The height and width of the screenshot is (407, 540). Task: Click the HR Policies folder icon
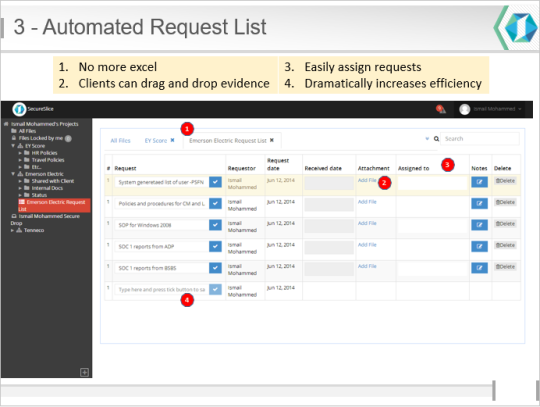pos(27,153)
